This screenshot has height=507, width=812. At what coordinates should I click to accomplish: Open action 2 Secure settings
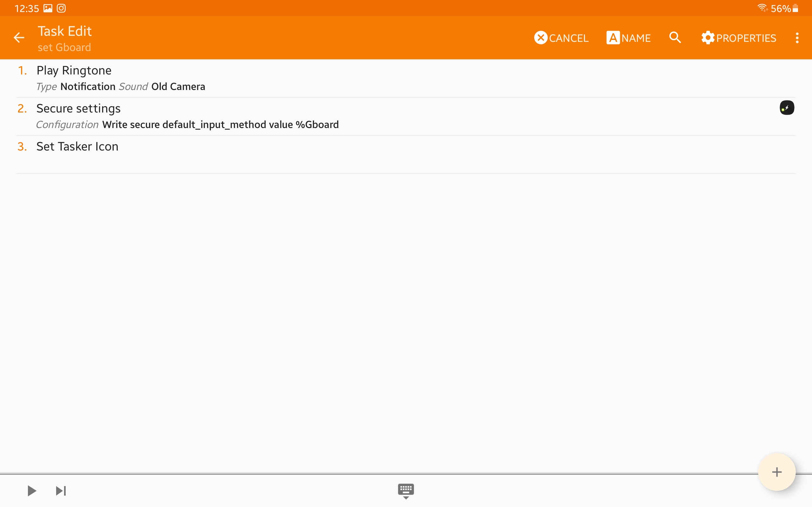[x=78, y=108]
